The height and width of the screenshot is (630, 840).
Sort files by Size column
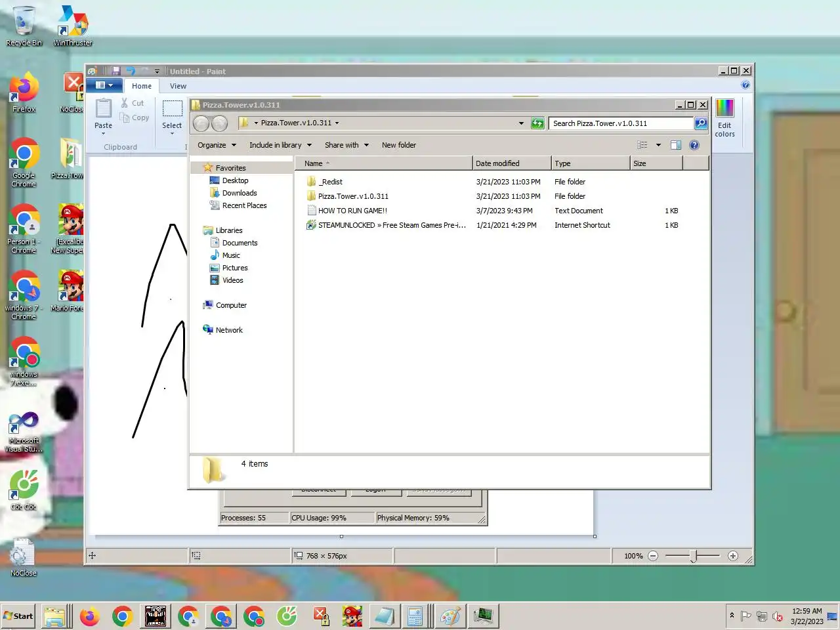point(656,163)
